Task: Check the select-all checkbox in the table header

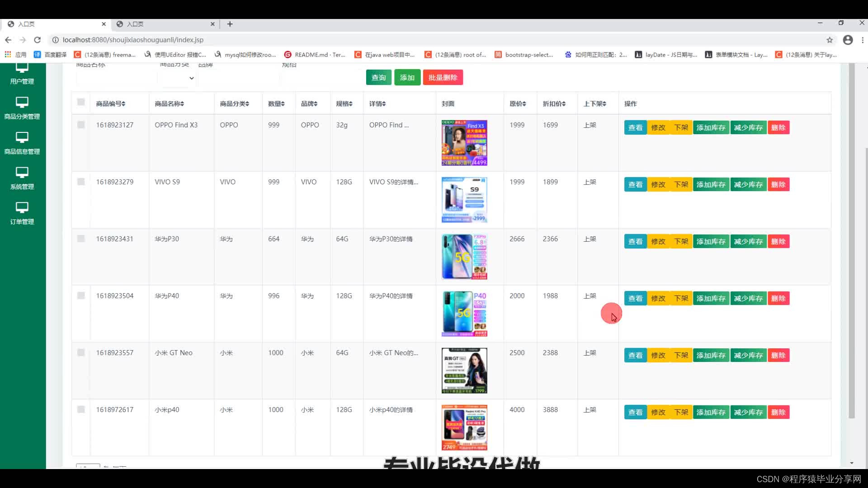Action: point(81,102)
